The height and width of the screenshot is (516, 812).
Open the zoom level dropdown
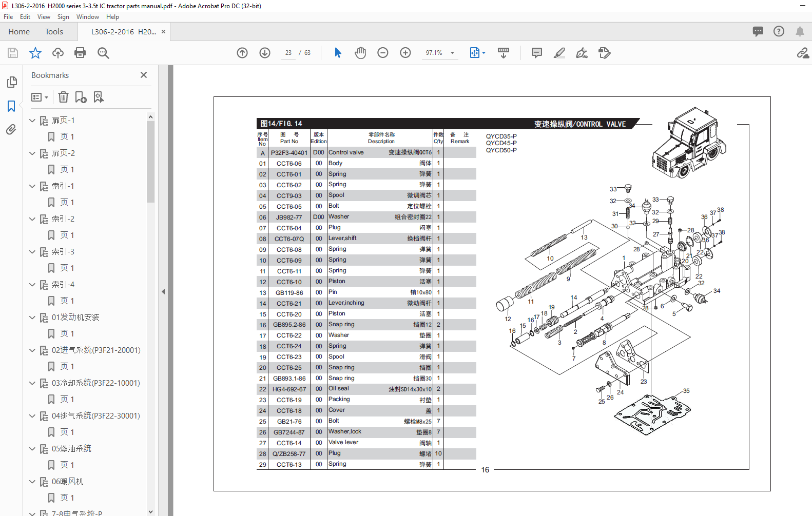[452, 53]
